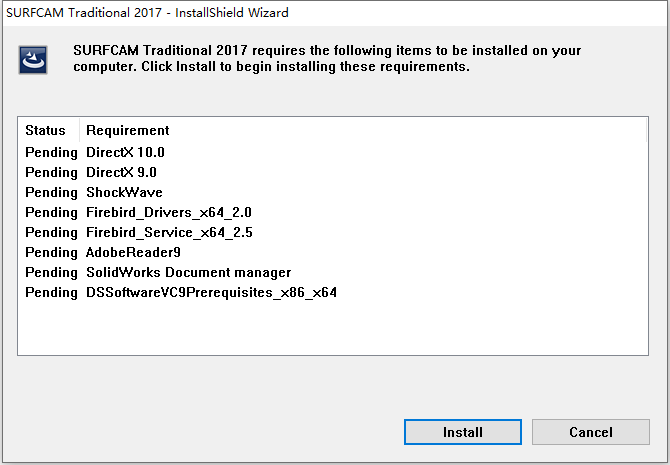Select the DirectX 9.0 requirement
The width and height of the screenshot is (670, 465).
[x=121, y=172]
